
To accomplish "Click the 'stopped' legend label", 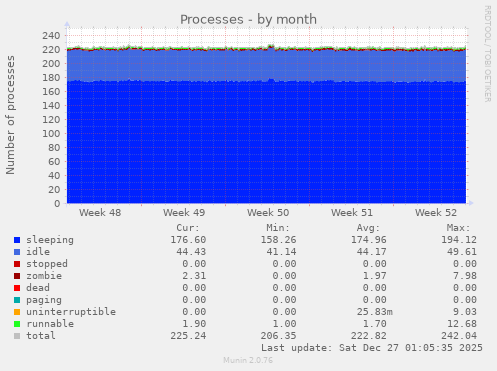I will [x=47, y=264].
